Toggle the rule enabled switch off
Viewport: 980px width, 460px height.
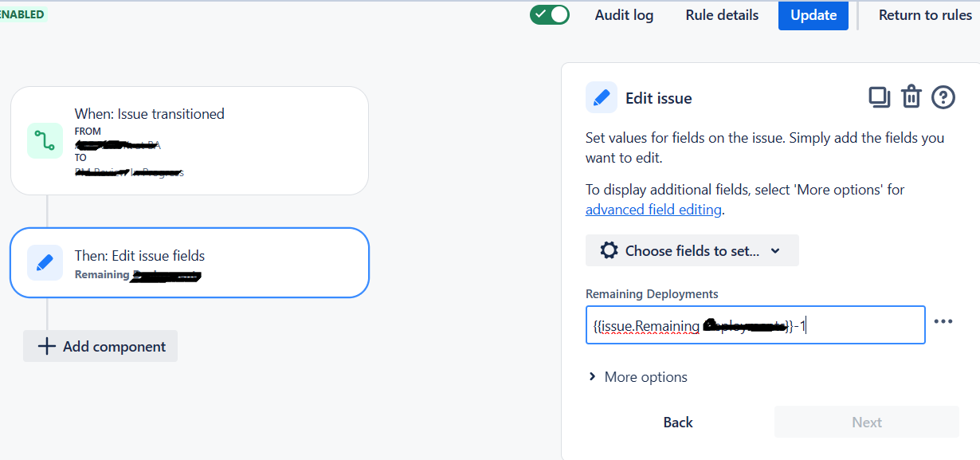point(550,15)
